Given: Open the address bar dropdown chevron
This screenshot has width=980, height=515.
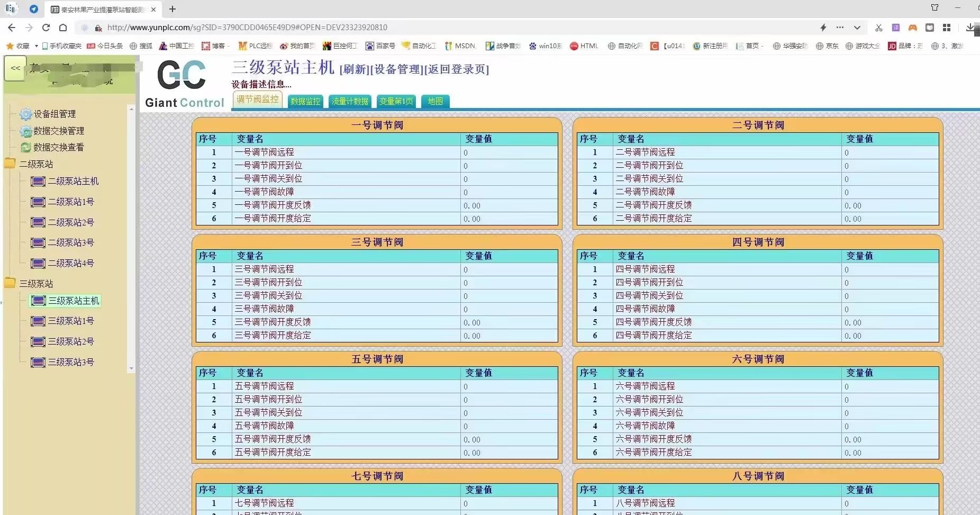Looking at the screenshot, I should tap(857, 28).
